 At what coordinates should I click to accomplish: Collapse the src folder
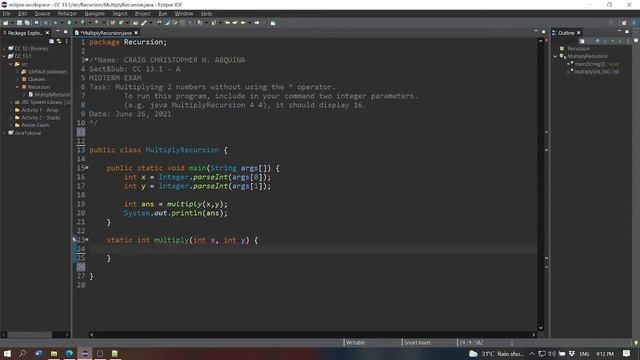click(x=11, y=64)
